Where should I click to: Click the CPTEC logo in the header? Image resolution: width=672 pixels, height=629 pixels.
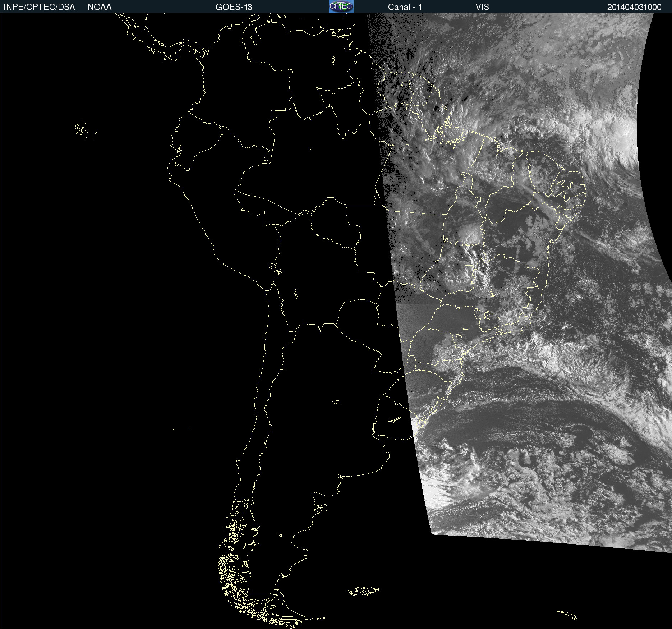[x=341, y=6]
